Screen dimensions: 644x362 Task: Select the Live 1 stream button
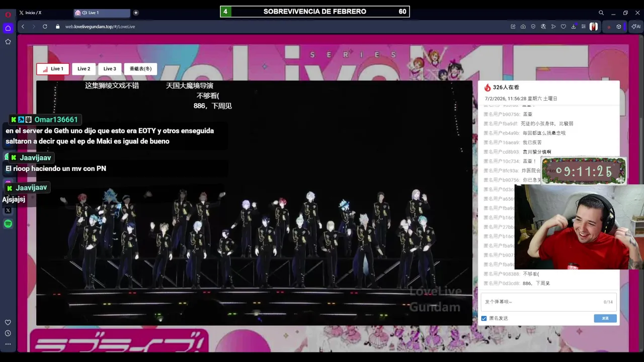click(x=53, y=69)
